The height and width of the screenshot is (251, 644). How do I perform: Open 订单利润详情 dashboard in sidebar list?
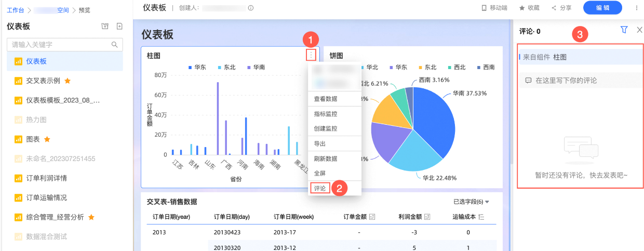click(x=46, y=178)
